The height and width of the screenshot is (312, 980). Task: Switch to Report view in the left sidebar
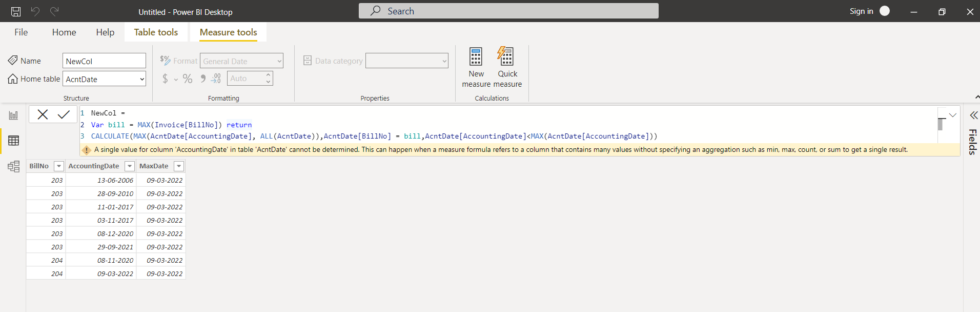[13, 115]
